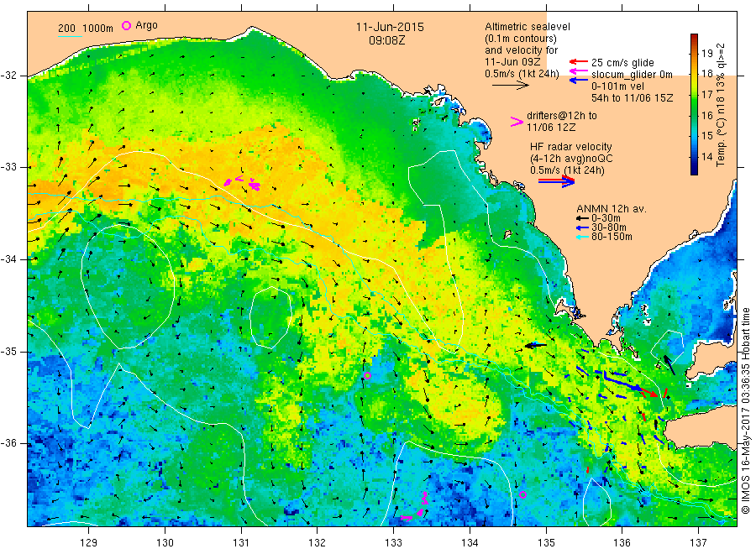Screen dimensions: 756x554
Task: Click the 54h to 11/06 15Z text
Action: click(x=632, y=98)
